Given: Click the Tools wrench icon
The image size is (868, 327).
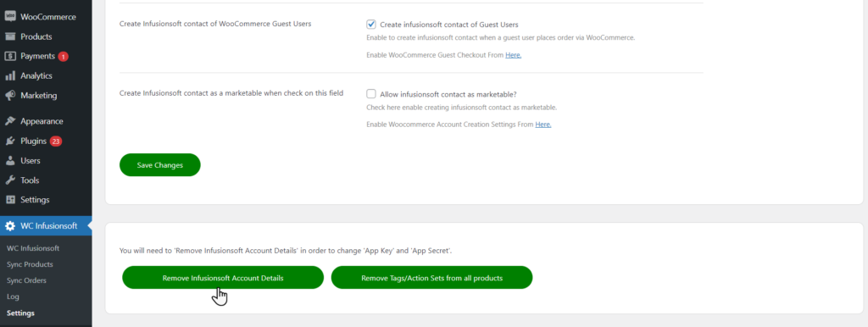Looking at the screenshot, I should point(10,180).
